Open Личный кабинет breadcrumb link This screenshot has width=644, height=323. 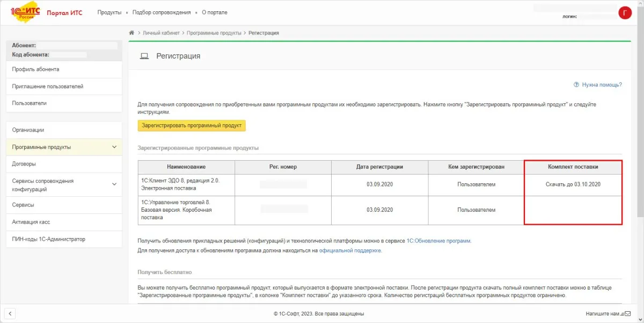tap(162, 33)
